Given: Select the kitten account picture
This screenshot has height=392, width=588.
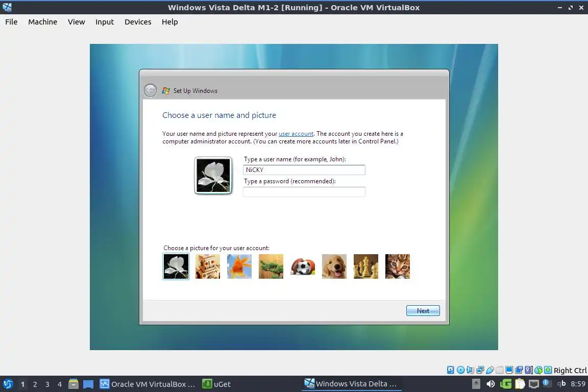Looking at the screenshot, I should tap(398, 266).
